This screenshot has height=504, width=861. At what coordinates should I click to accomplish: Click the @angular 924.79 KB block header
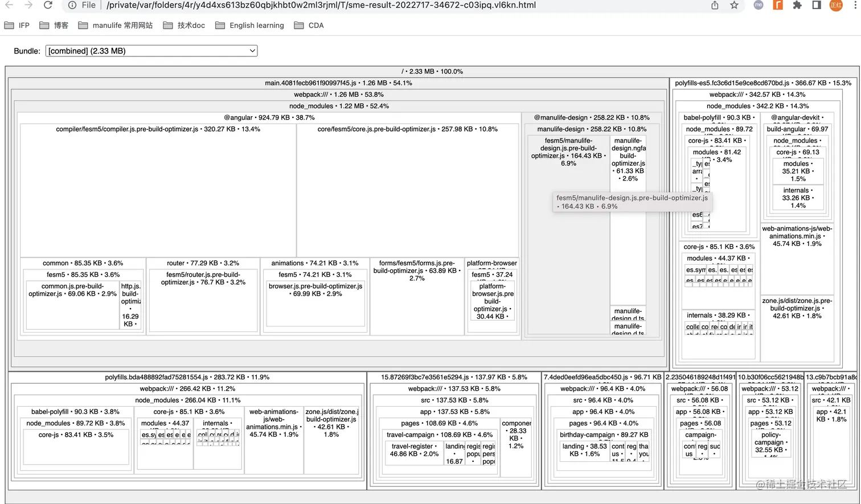point(269,117)
